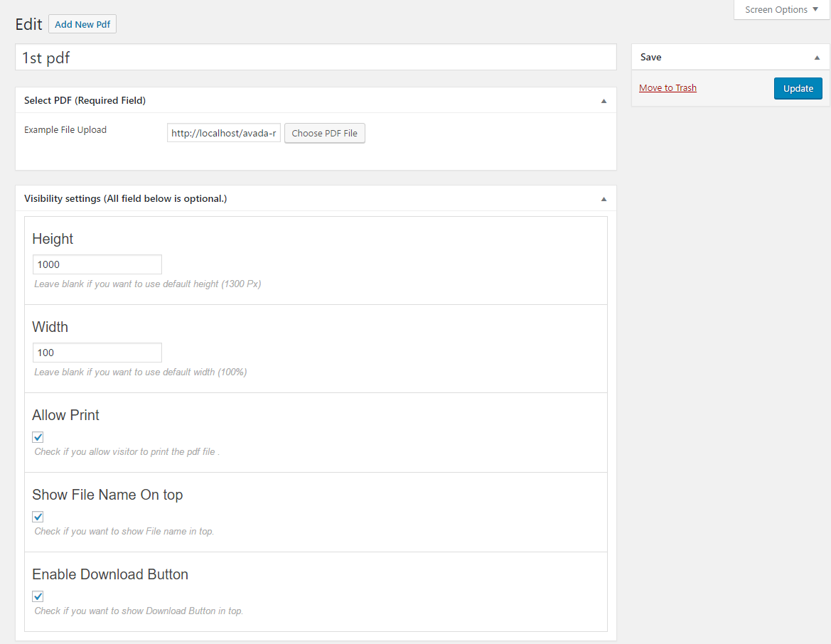
Task: Click the Visibility settings header title
Action: coord(125,199)
